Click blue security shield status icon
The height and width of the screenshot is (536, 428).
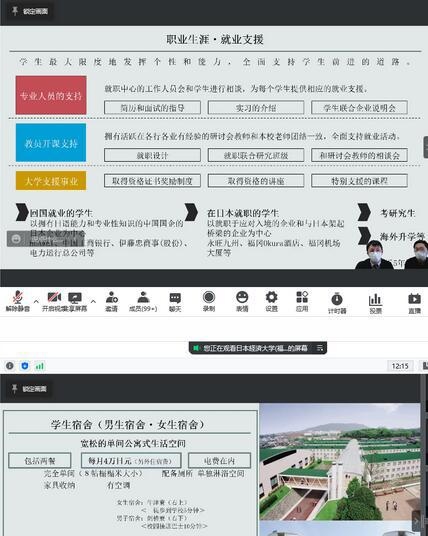pos(25,366)
